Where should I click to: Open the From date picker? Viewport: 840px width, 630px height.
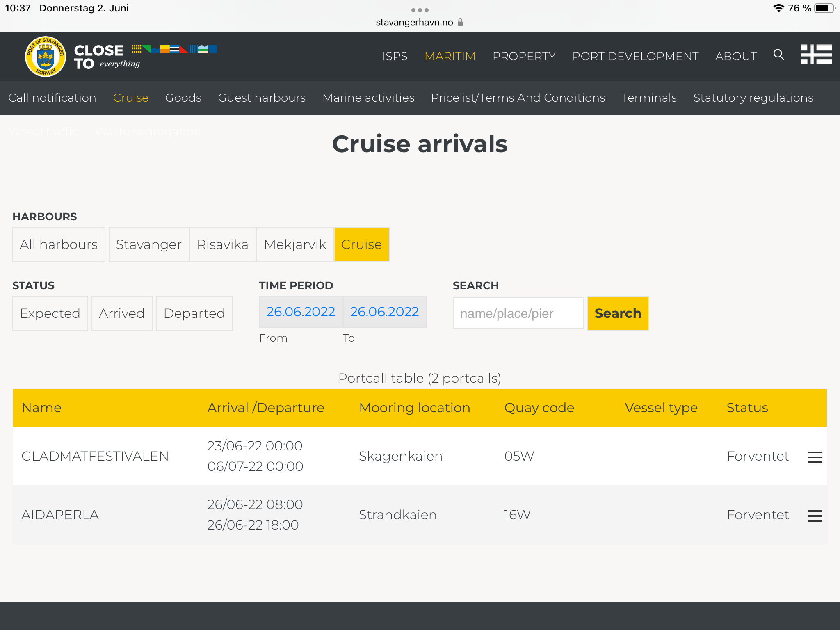[301, 312]
